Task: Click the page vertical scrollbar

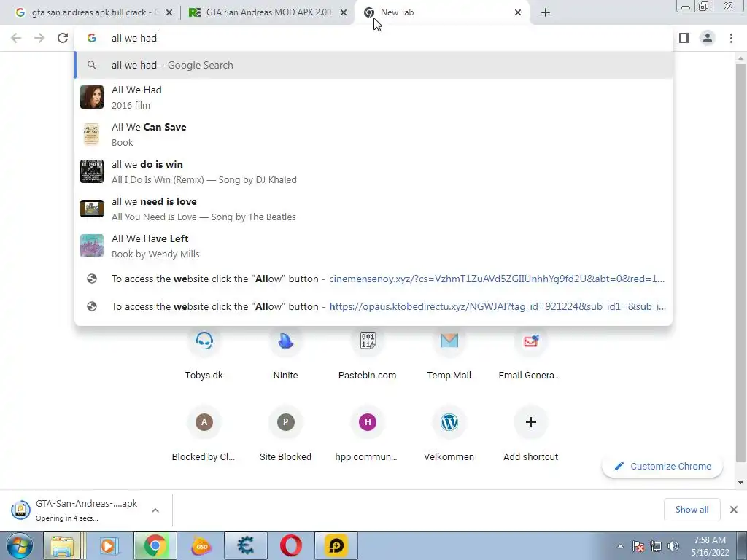Action: [x=740, y=262]
